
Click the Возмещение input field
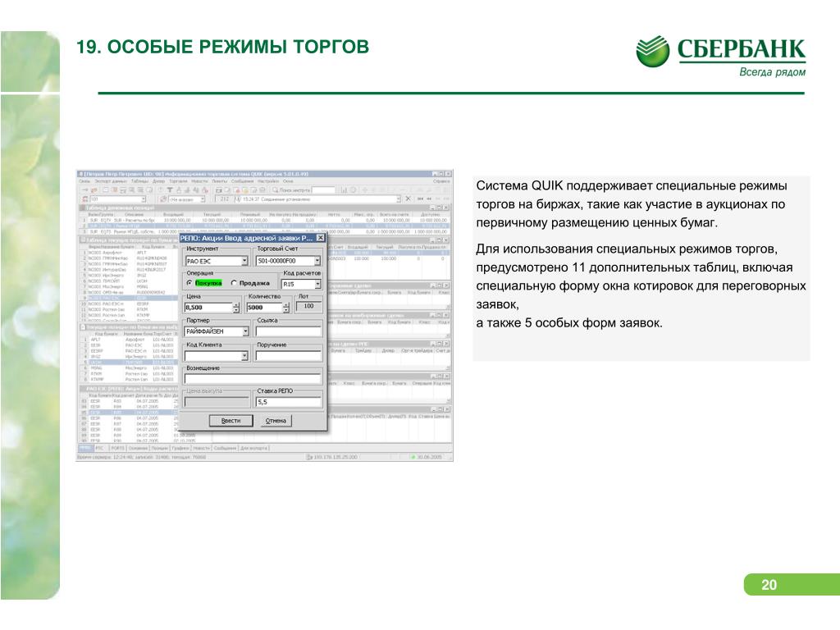253,379
